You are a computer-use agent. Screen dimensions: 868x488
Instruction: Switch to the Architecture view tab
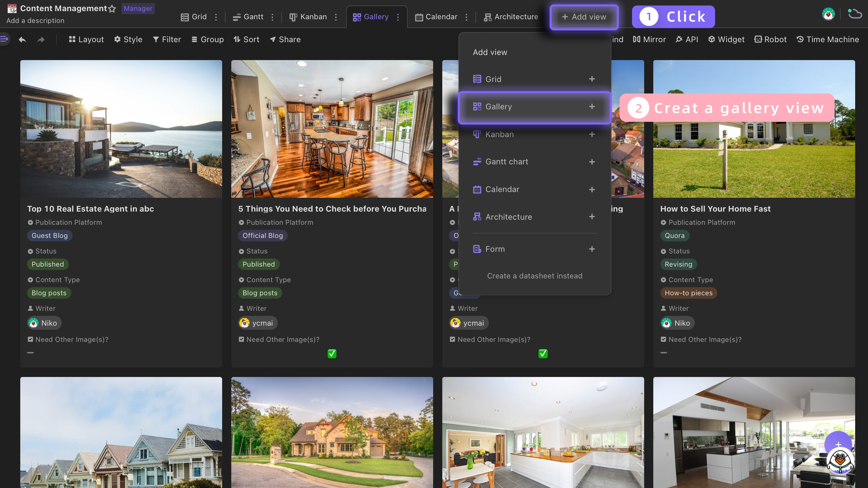511,17
